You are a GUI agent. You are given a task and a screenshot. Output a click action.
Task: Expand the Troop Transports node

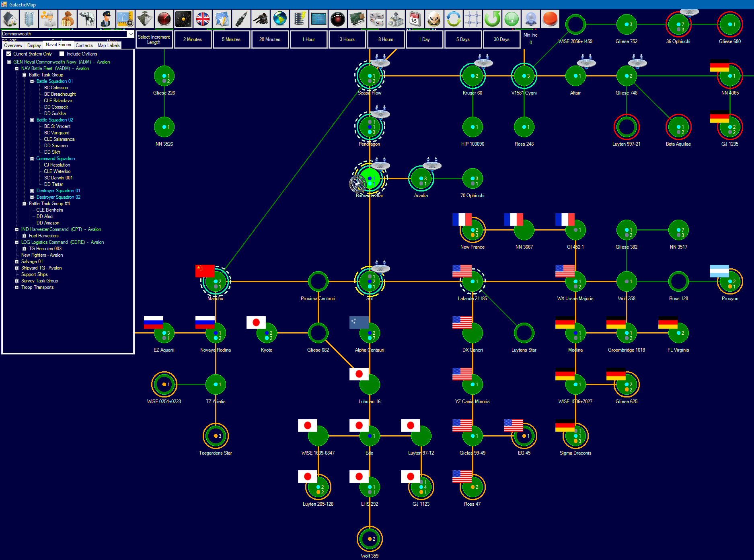[x=17, y=287]
